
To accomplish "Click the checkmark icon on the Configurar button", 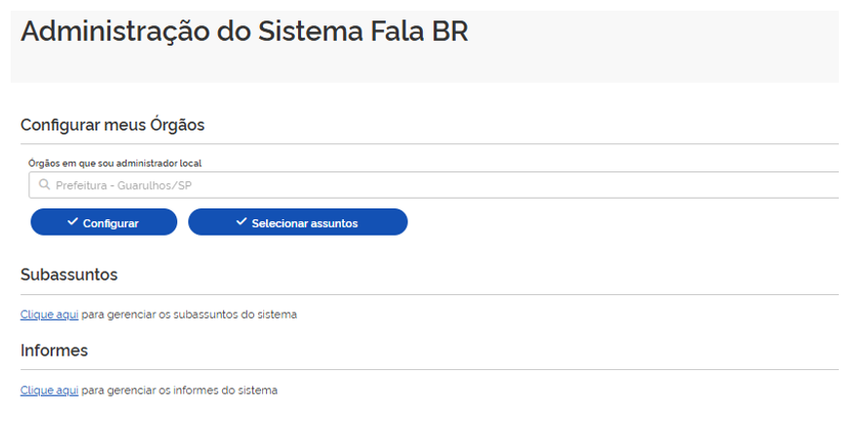I will coord(73,222).
